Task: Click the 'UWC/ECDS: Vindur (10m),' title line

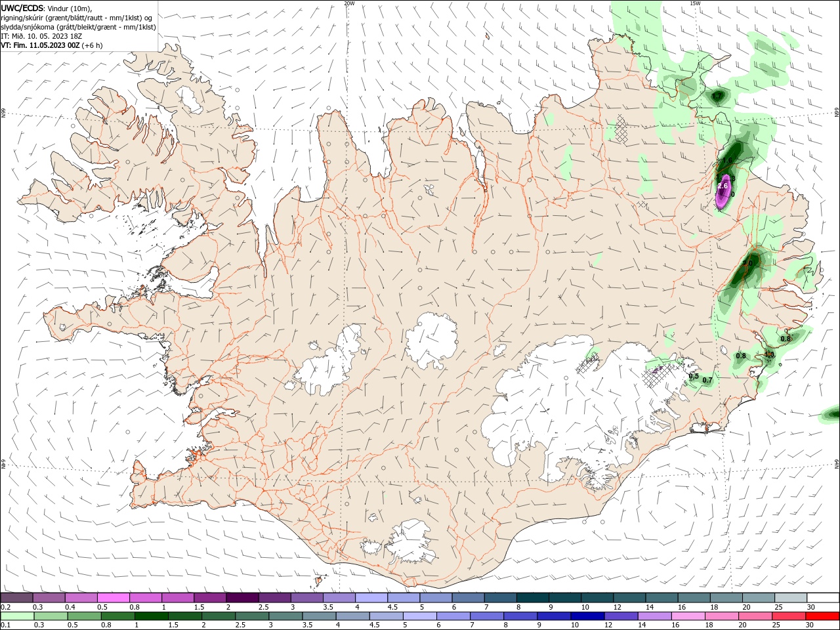Action: pos(47,8)
